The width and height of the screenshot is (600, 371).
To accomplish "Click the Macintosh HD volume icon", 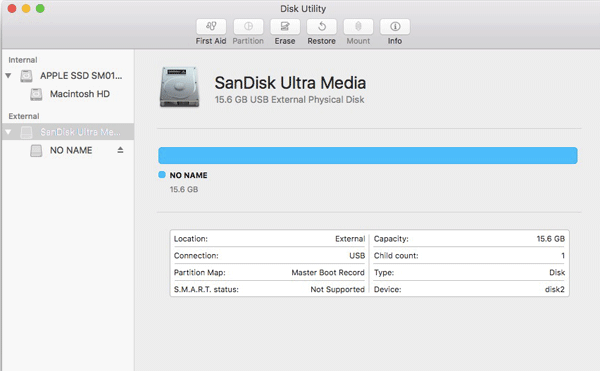I will point(36,94).
